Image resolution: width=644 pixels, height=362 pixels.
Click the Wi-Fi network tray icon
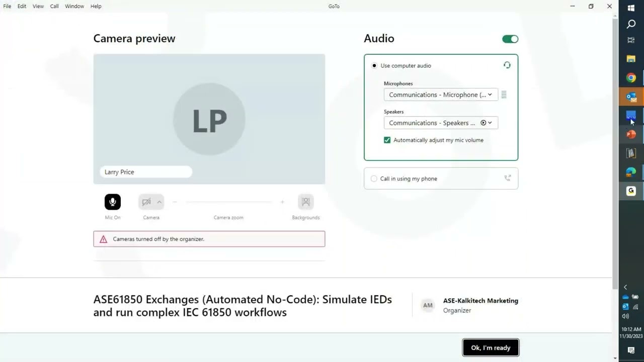click(635, 307)
